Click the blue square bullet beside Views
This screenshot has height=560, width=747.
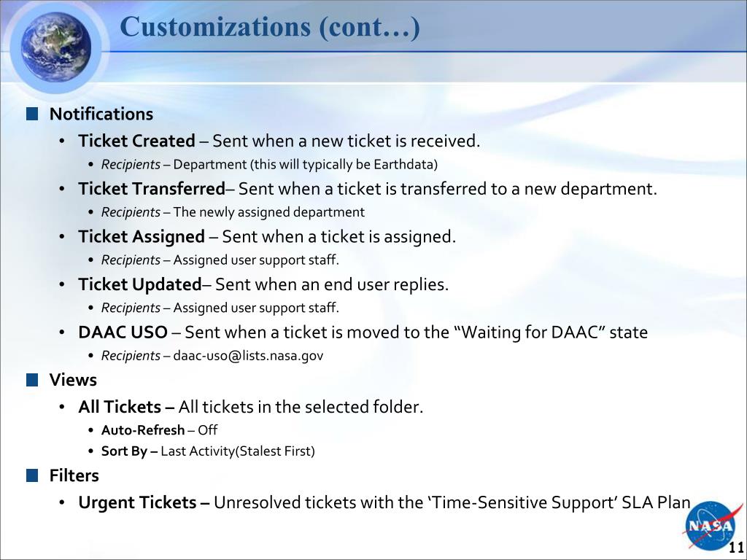32,379
